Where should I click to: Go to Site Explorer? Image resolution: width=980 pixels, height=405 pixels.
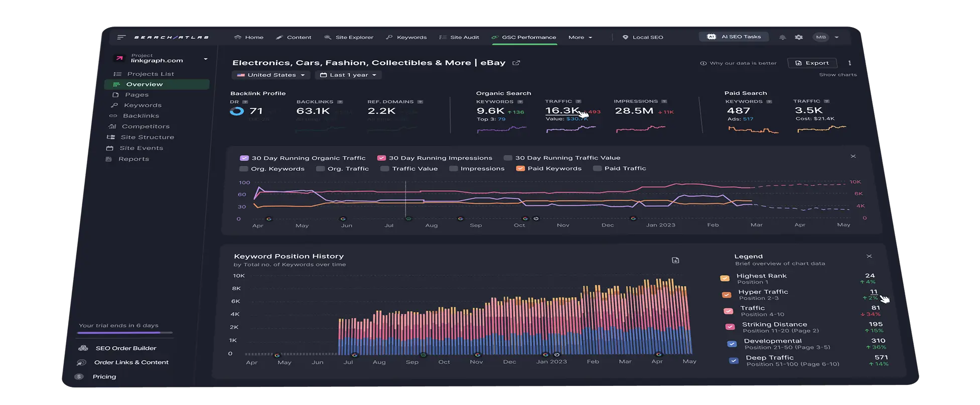349,37
